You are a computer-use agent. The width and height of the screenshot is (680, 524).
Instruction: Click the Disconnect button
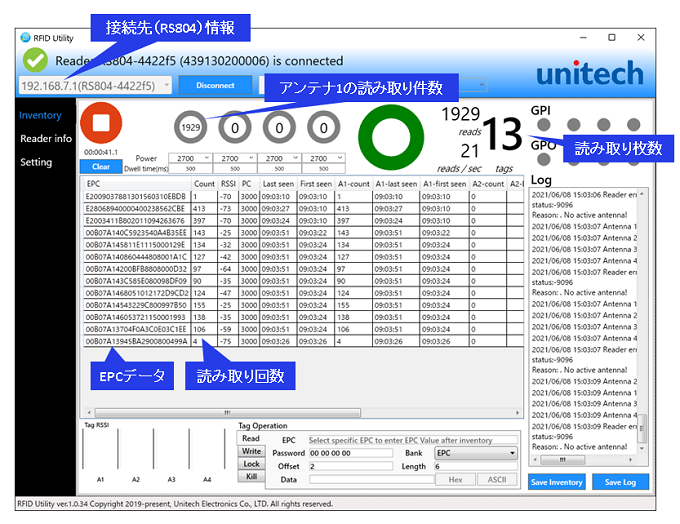point(215,85)
